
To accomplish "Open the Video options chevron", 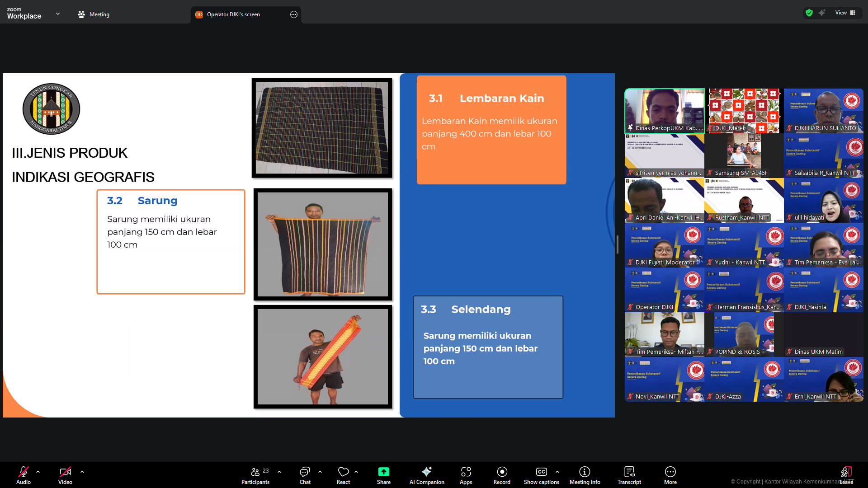I will tap(82, 472).
